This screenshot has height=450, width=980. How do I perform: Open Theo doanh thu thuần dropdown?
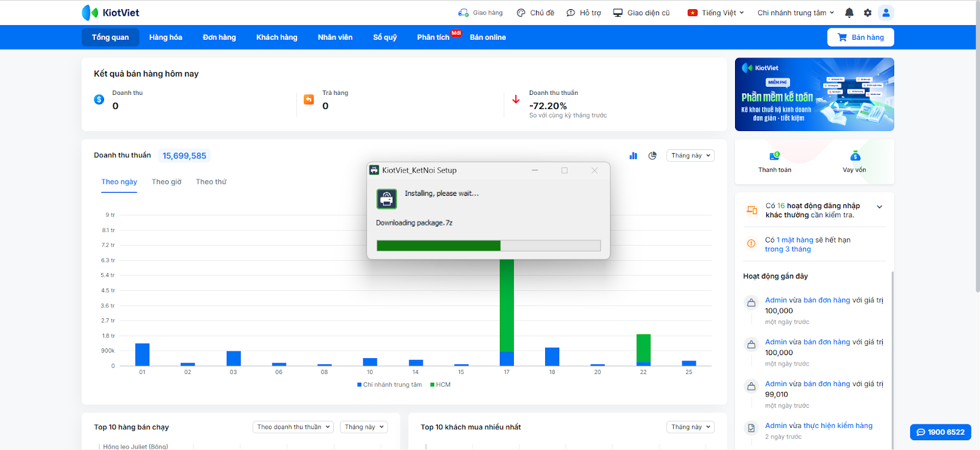pos(293,427)
